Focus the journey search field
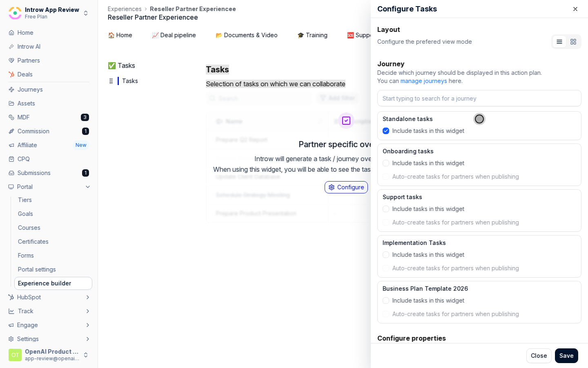This screenshot has height=368, width=588. pos(479,99)
